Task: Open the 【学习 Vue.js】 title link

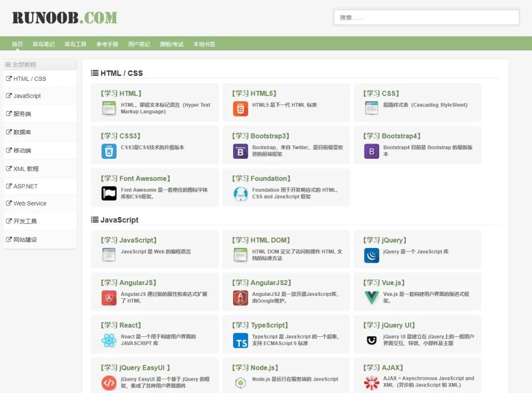Action: pyautogui.click(x=384, y=283)
